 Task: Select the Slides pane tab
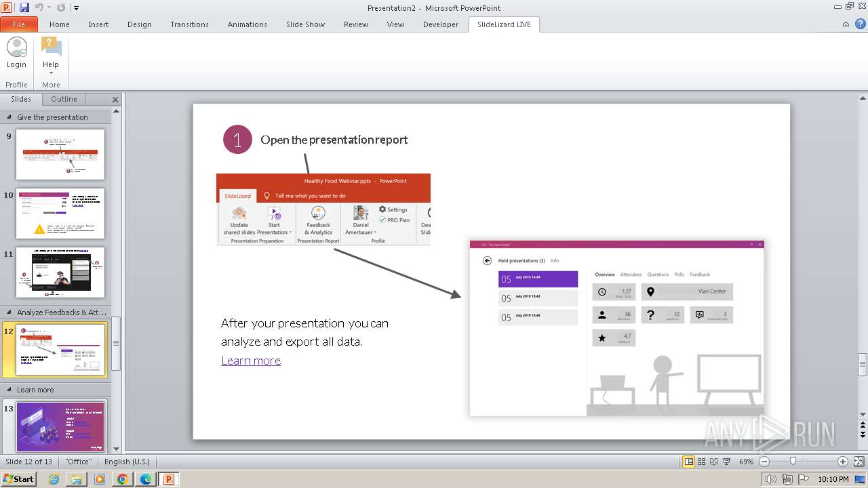tap(21, 99)
